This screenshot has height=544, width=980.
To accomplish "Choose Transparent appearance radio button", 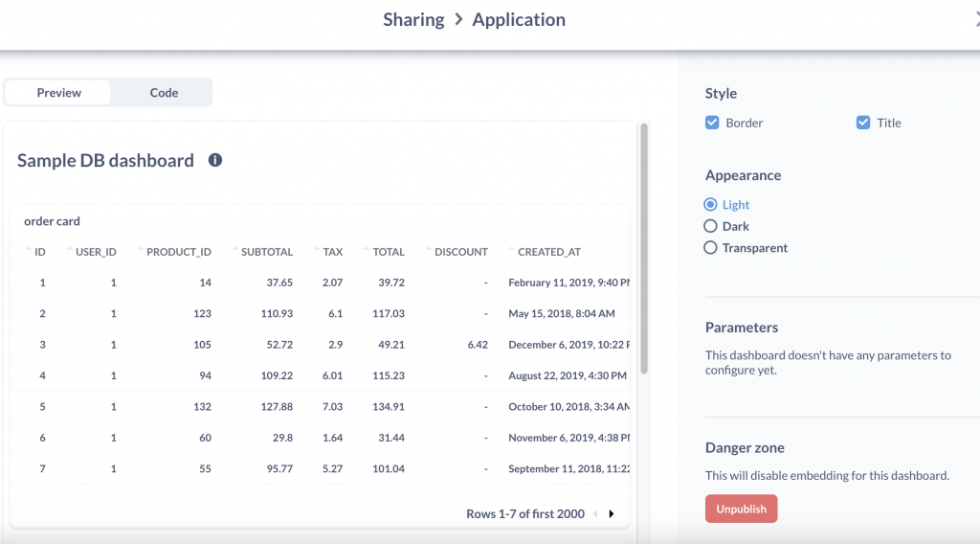I will point(710,248).
